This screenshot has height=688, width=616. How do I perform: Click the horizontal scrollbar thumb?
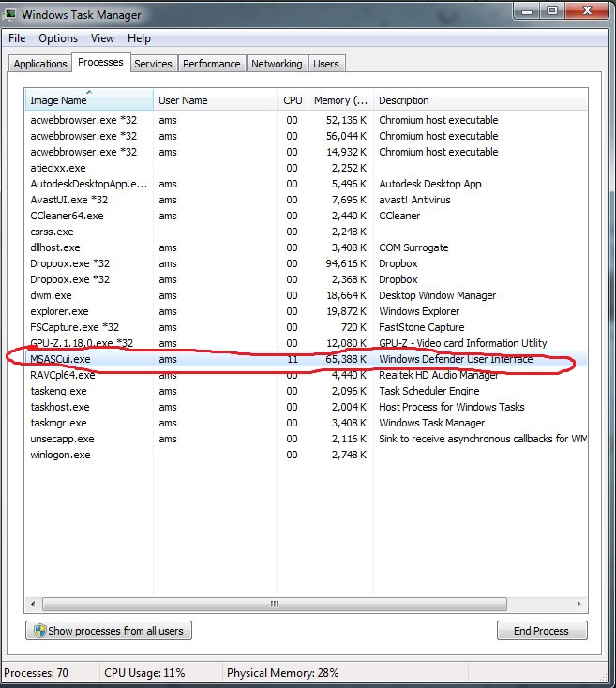tap(275, 604)
